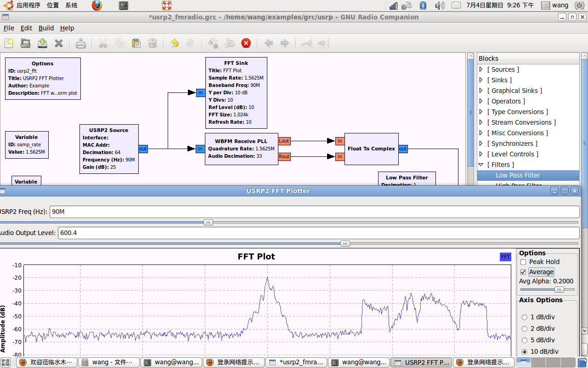Redo edit toolbar icon
The image size is (588, 368).
point(190,43)
